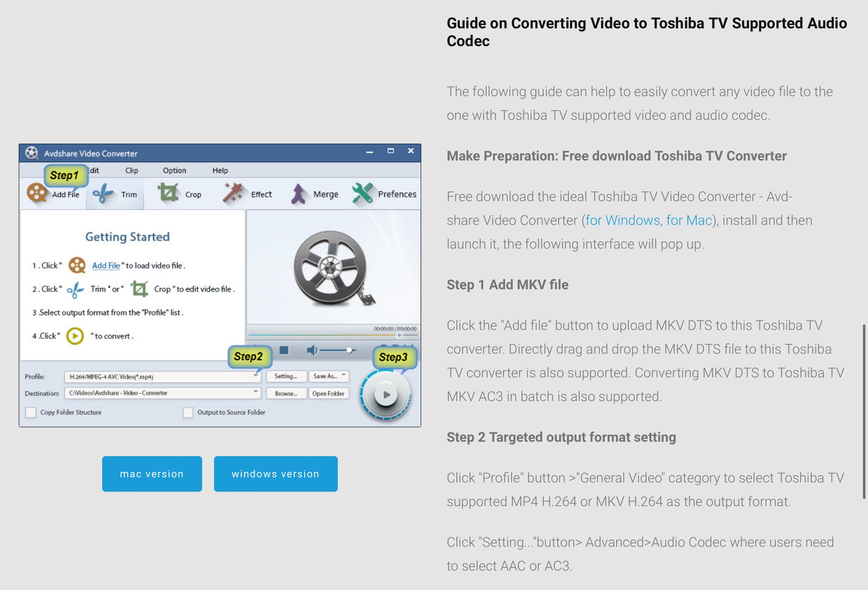Image resolution: width=868 pixels, height=590 pixels.
Task: Mute audio with the speaker icon
Action: (x=312, y=350)
